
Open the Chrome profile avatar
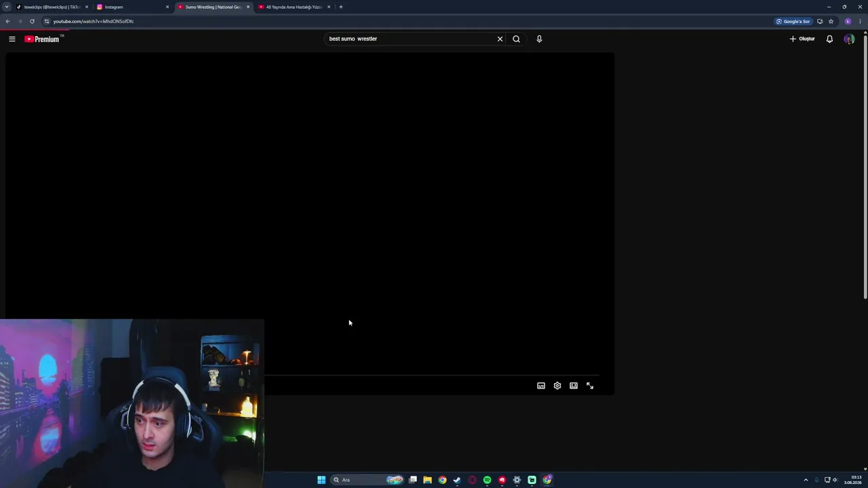848,21
